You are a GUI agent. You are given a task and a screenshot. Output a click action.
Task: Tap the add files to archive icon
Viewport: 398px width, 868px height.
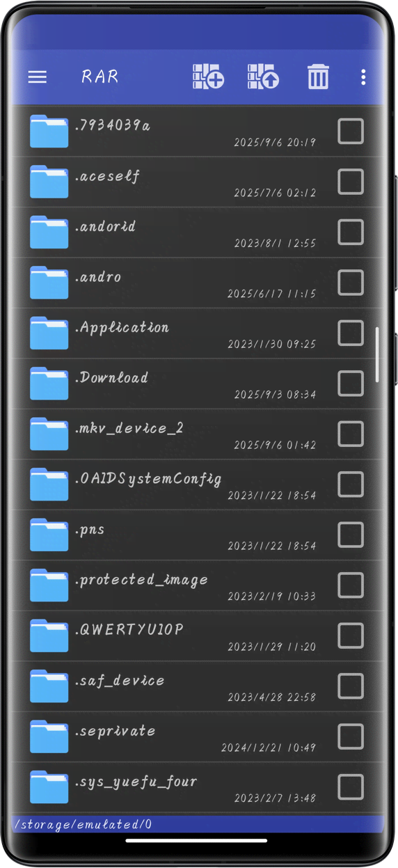[x=208, y=76]
